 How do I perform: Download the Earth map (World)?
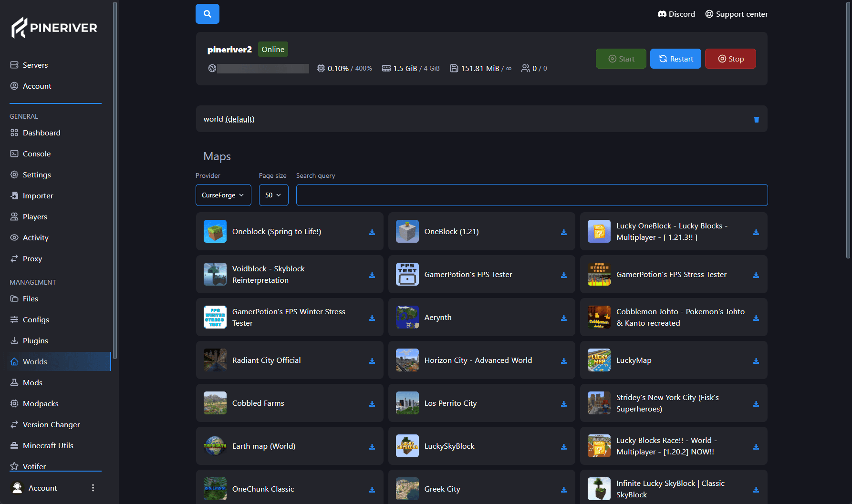pyautogui.click(x=372, y=447)
